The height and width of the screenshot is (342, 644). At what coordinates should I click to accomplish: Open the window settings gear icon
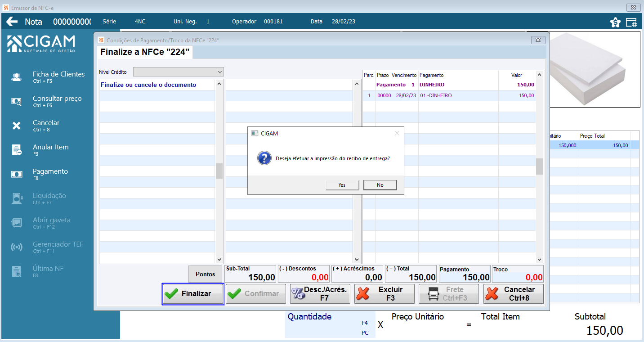631,22
